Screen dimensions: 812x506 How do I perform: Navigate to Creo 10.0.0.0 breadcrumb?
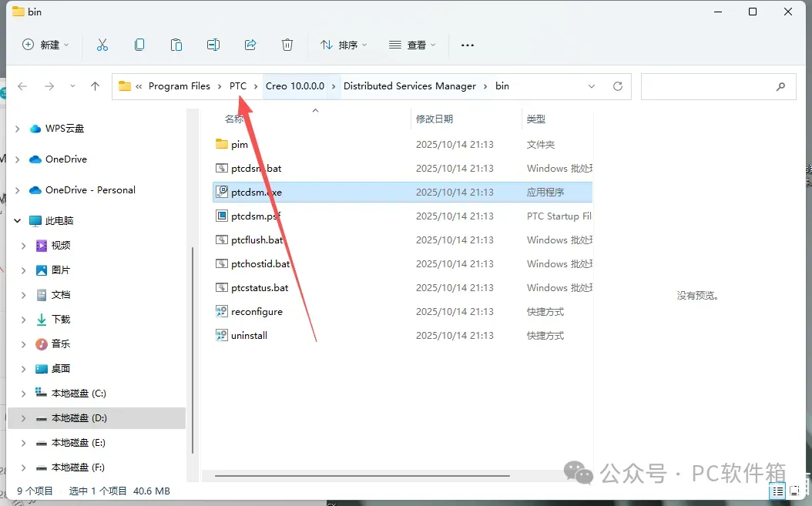tap(295, 86)
